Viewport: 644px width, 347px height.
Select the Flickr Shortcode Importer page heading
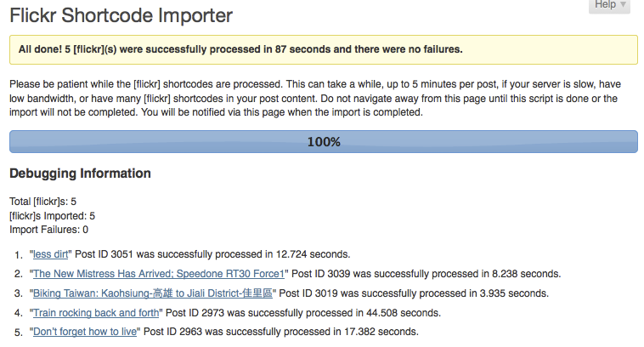(x=121, y=15)
